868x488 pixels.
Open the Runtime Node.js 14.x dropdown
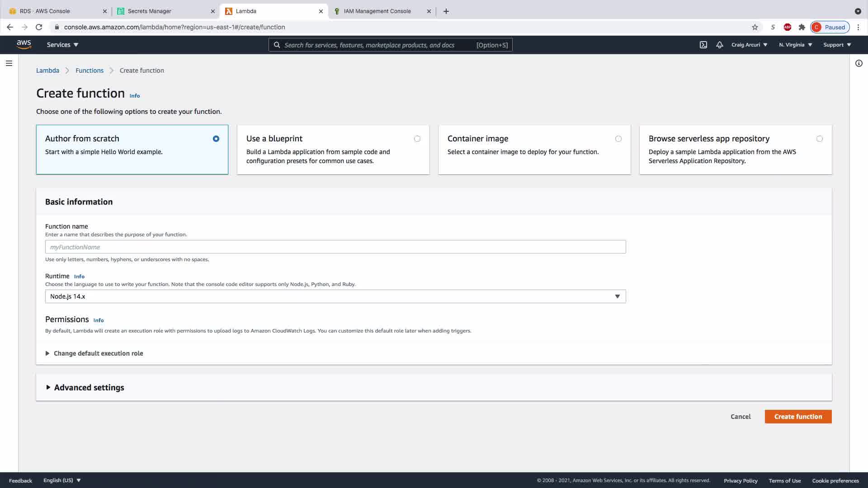point(335,296)
